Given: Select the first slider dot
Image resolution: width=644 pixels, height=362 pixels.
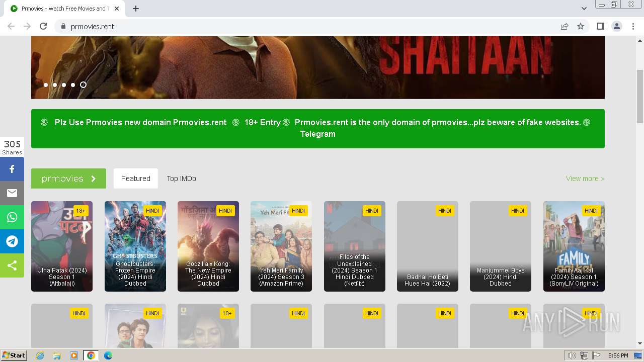Looking at the screenshot, I should tap(46, 85).
